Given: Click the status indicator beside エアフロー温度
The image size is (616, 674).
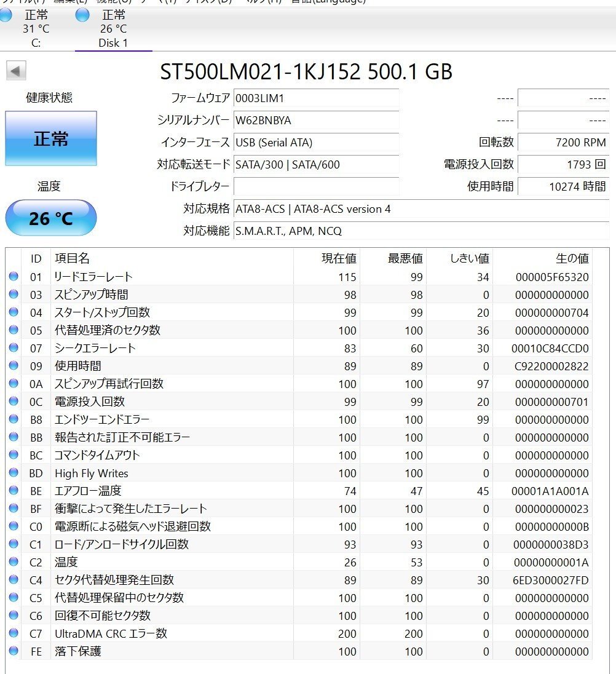Looking at the screenshot, I should (x=13, y=491).
